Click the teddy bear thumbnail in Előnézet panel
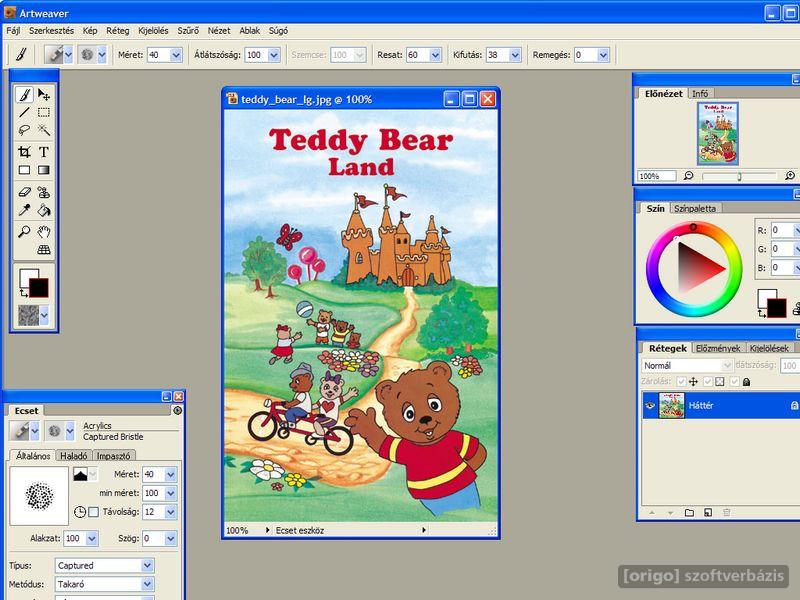Image resolution: width=800 pixels, height=600 pixels. tap(718, 133)
